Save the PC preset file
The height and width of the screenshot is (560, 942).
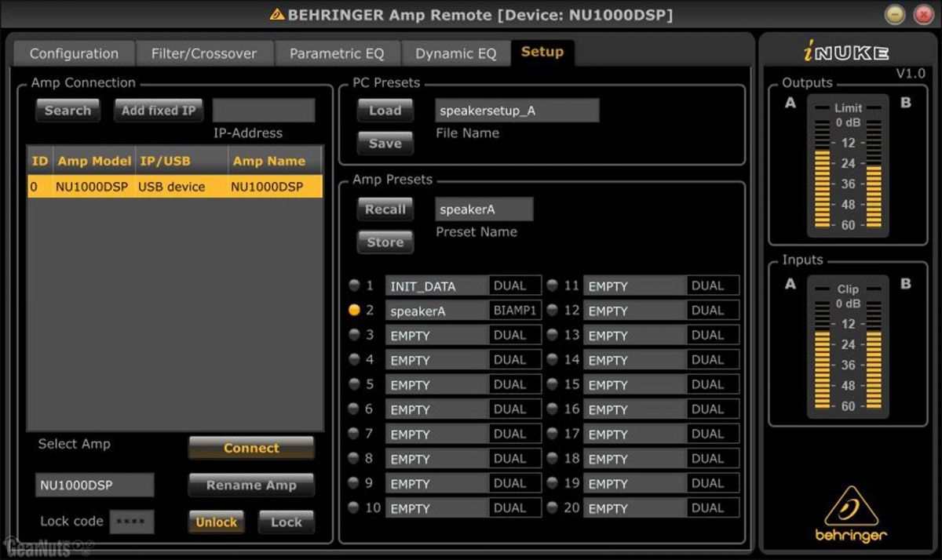coord(385,144)
